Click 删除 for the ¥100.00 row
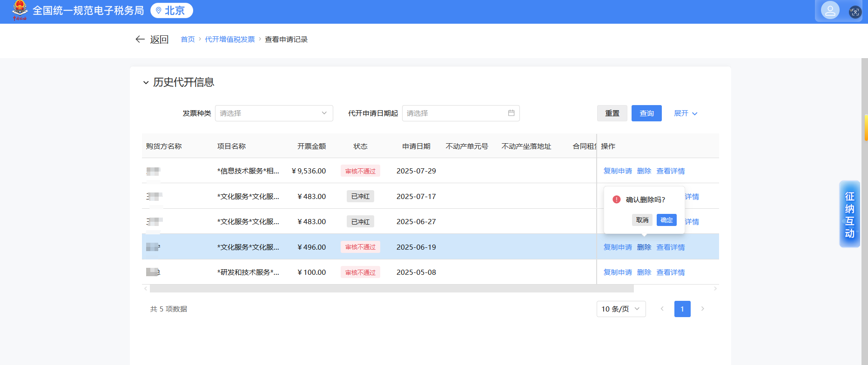868x365 pixels. tap(644, 272)
